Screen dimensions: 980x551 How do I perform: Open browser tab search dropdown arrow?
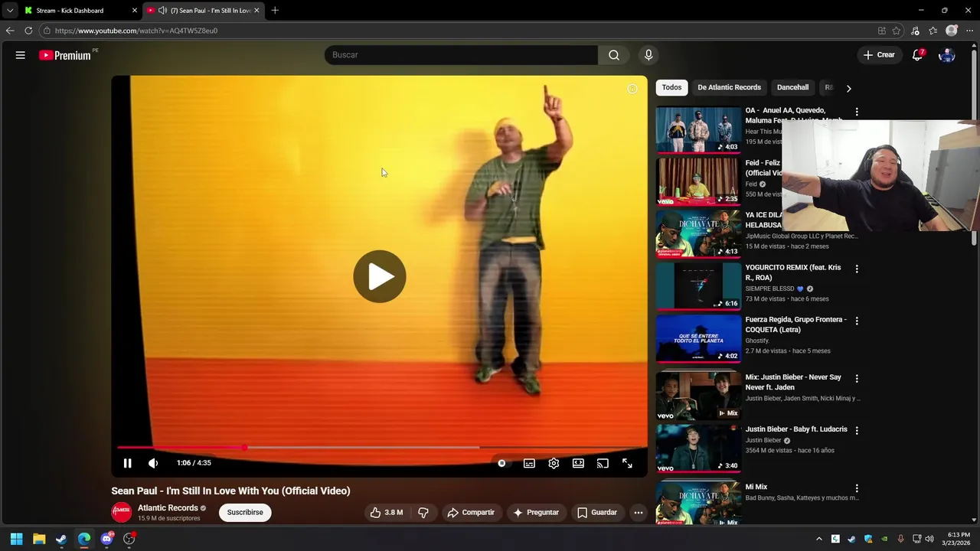[x=9, y=11]
